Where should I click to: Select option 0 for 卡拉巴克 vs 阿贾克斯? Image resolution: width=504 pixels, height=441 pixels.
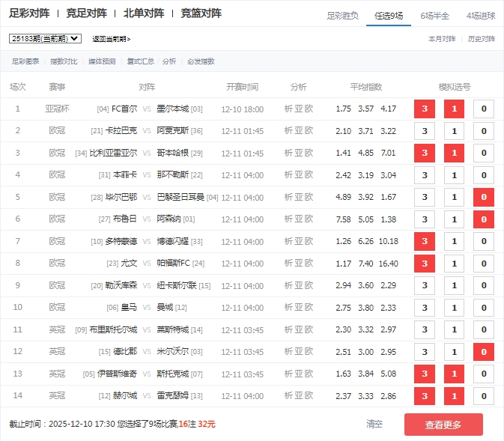click(483, 132)
